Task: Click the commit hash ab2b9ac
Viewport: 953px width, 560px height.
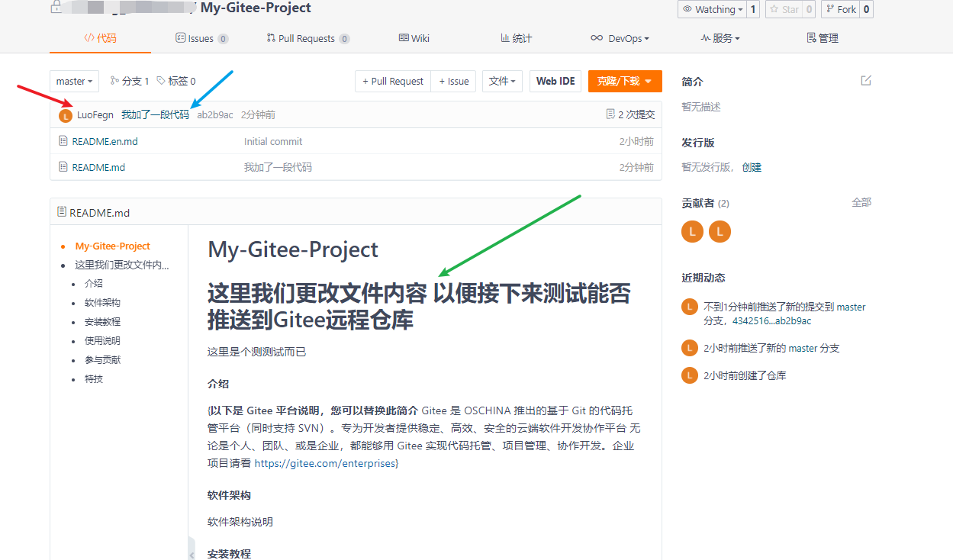Action: [215, 115]
